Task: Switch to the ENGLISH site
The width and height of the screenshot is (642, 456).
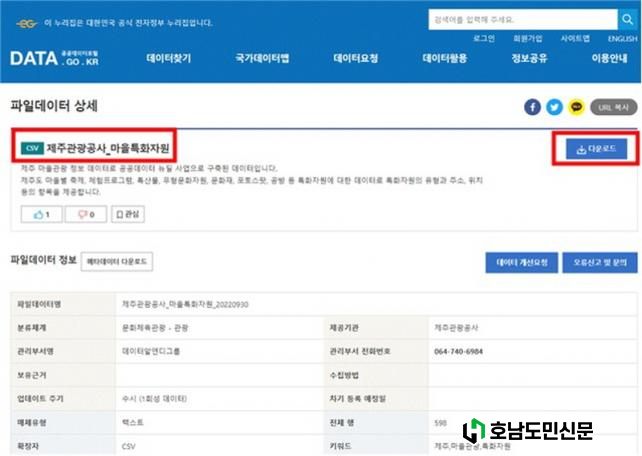Action: (x=622, y=39)
